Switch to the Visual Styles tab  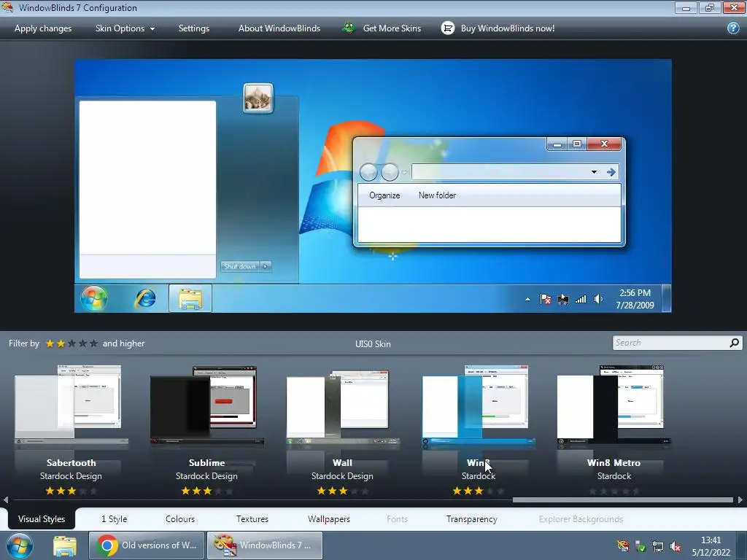tap(41, 519)
